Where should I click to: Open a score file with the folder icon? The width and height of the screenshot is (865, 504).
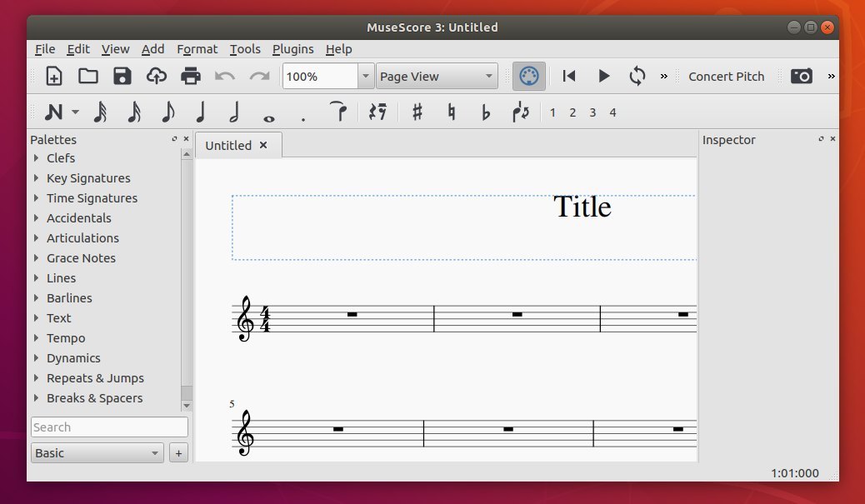87,76
